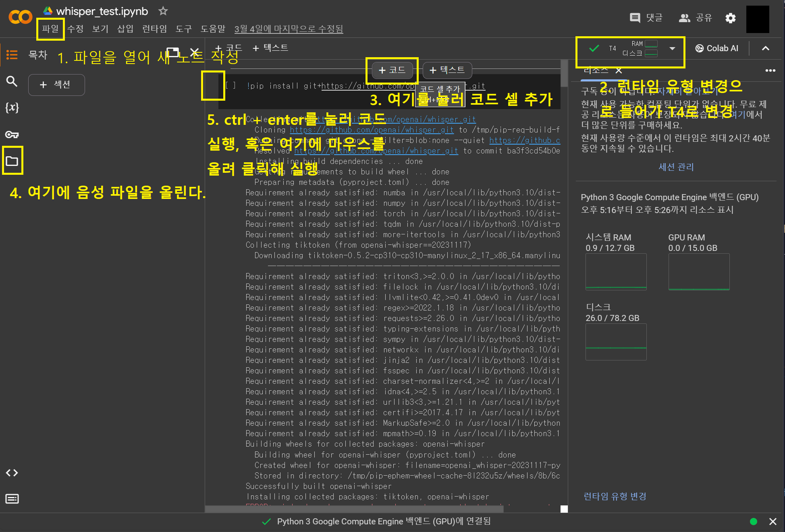The width and height of the screenshot is (785, 532).
Task: Open the resources panel three-dot menu
Action: coord(770,70)
